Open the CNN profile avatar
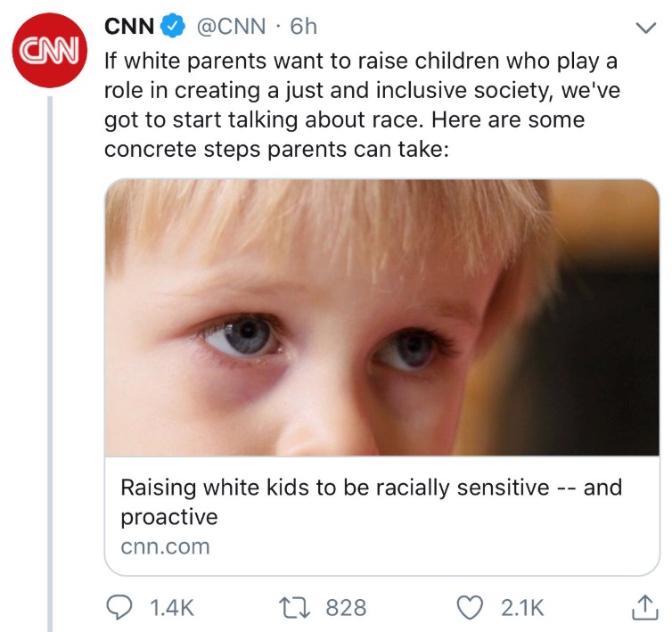 click(x=50, y=49)
